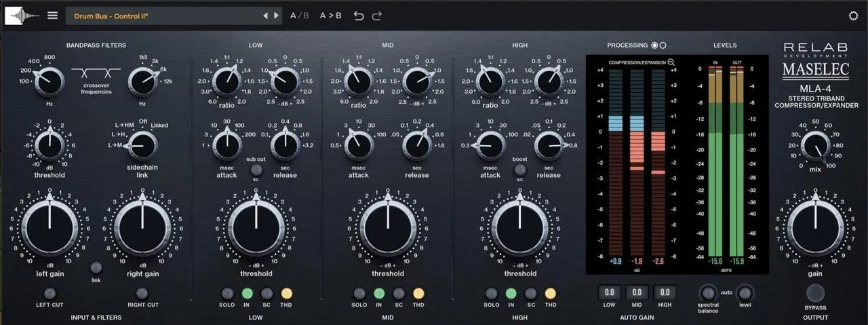Viewport: 868px width, 325px height.
Task: Enable the auto spectral balance button
Action: pyautogui.click(x=708, y=292)
